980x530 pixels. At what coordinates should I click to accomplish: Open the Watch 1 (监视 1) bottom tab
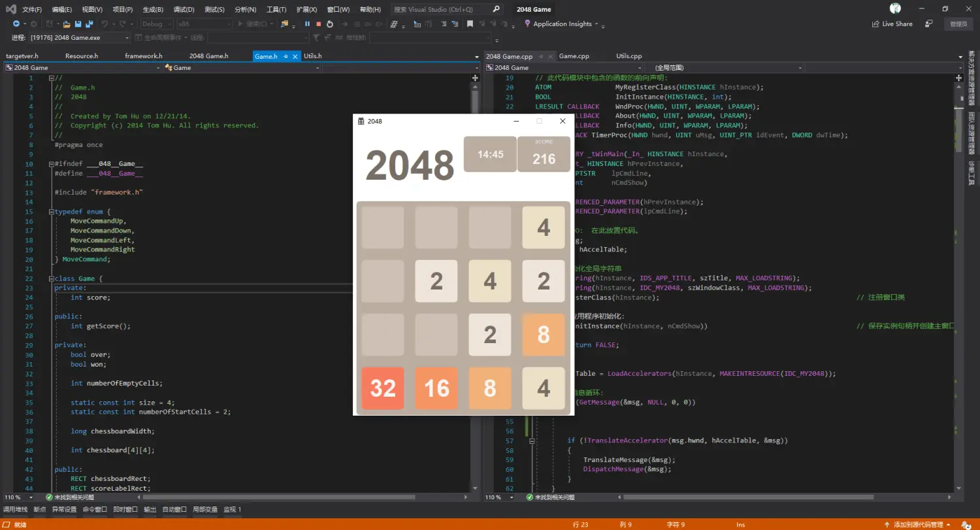pyautogui.click(x=233, y=509)
